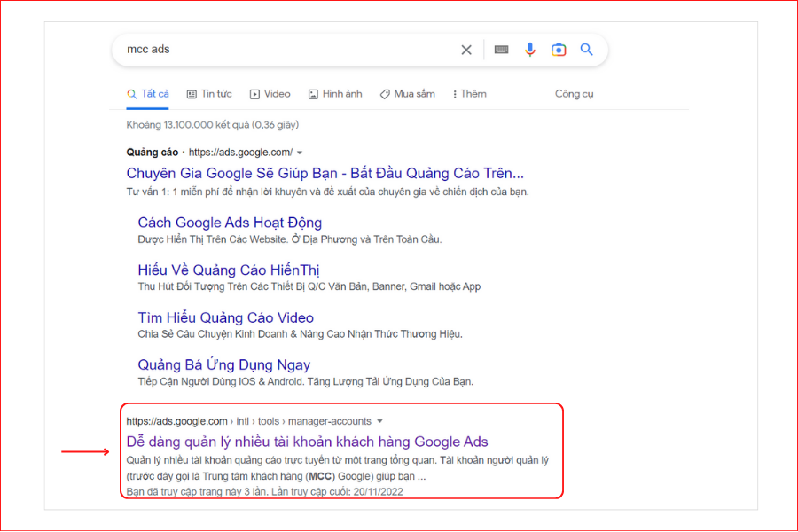Open the on-screen keyboard icon
Image resolution: width=798 pixels, height=532 pixels.
pos(501,50)
